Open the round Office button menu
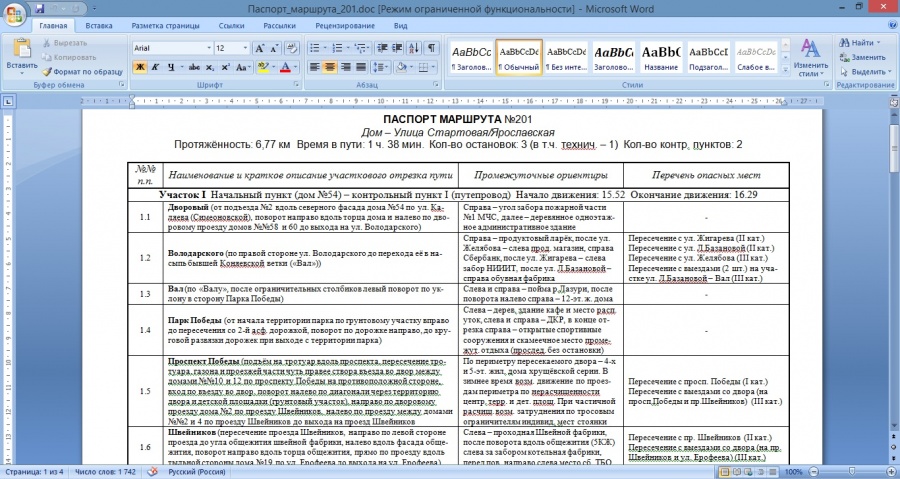Screen dimensions: 900x479 pyautogui.click(x=14, y=14)
